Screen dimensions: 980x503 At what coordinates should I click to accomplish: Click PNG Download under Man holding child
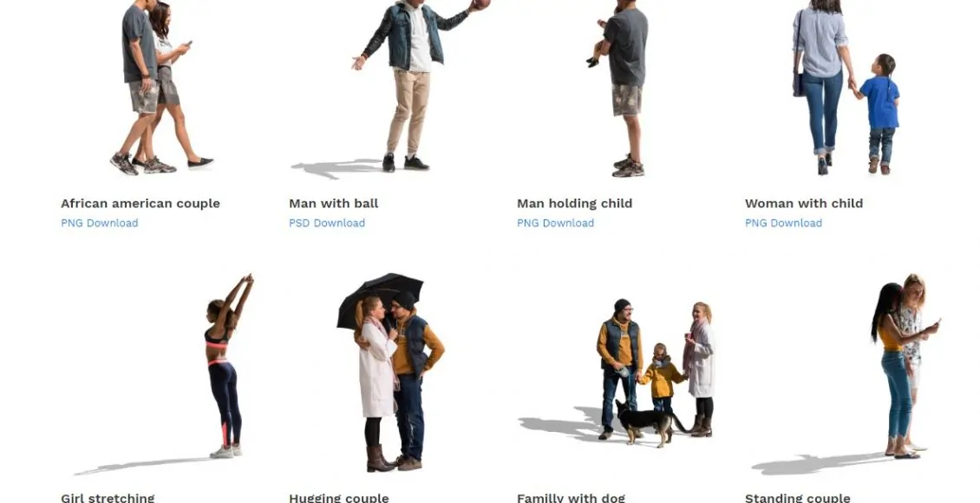556,223
